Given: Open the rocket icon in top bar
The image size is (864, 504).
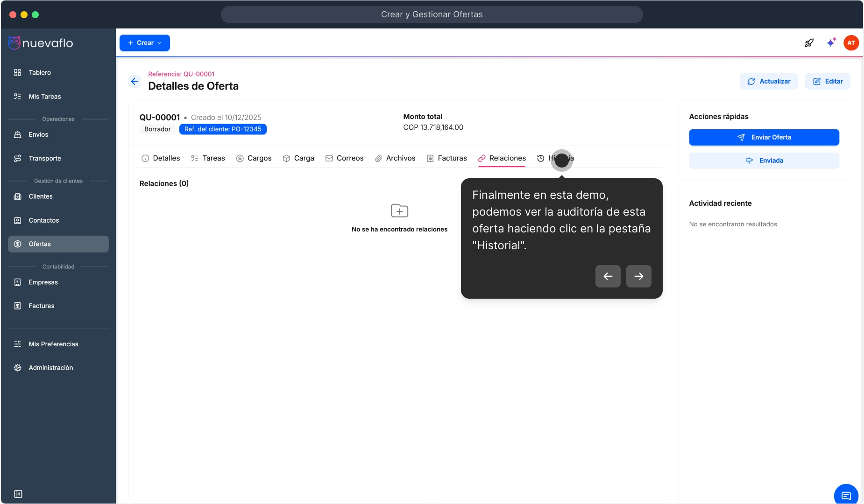Looking at the screenshot, I should coord(809,43).
